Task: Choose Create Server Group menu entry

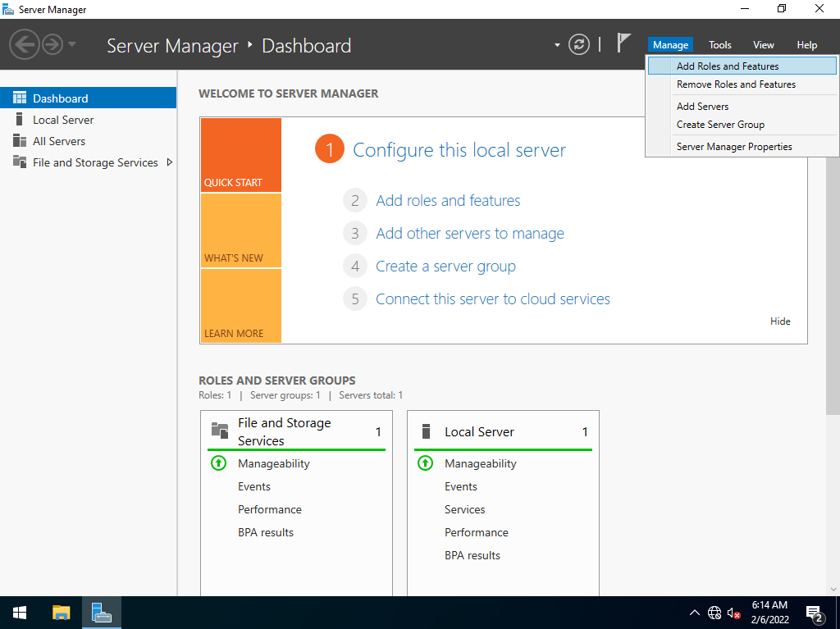Action: coord(742,125)
